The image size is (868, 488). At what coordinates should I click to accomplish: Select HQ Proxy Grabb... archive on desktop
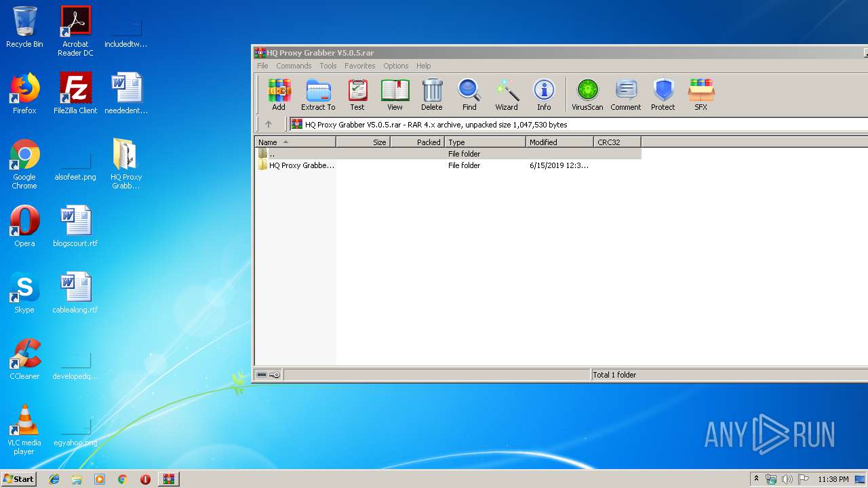click(126, 164)
